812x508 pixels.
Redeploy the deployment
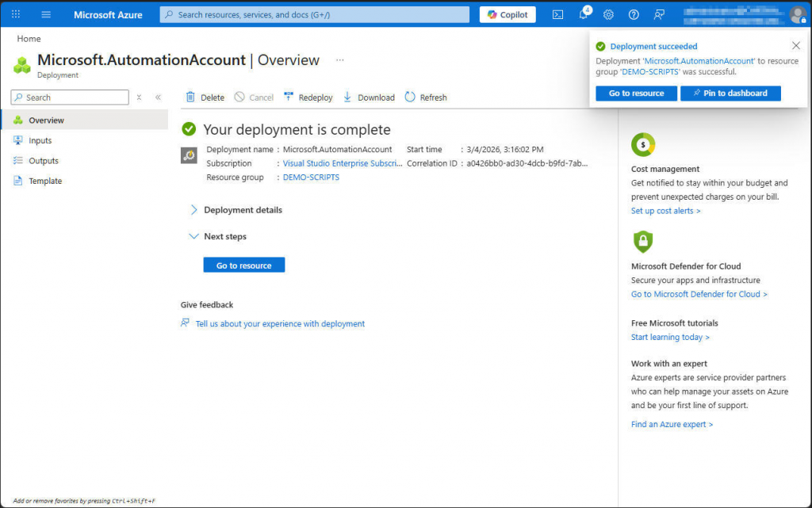(308, 97)
